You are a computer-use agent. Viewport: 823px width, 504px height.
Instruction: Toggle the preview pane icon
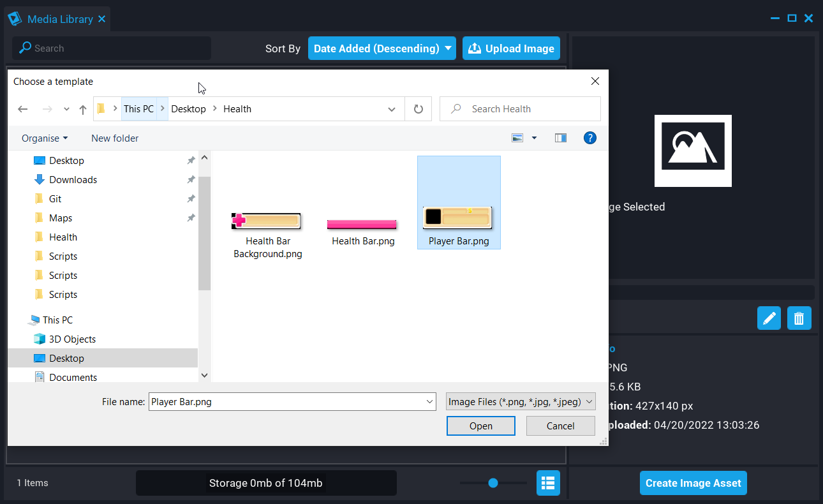coord(560,138)
